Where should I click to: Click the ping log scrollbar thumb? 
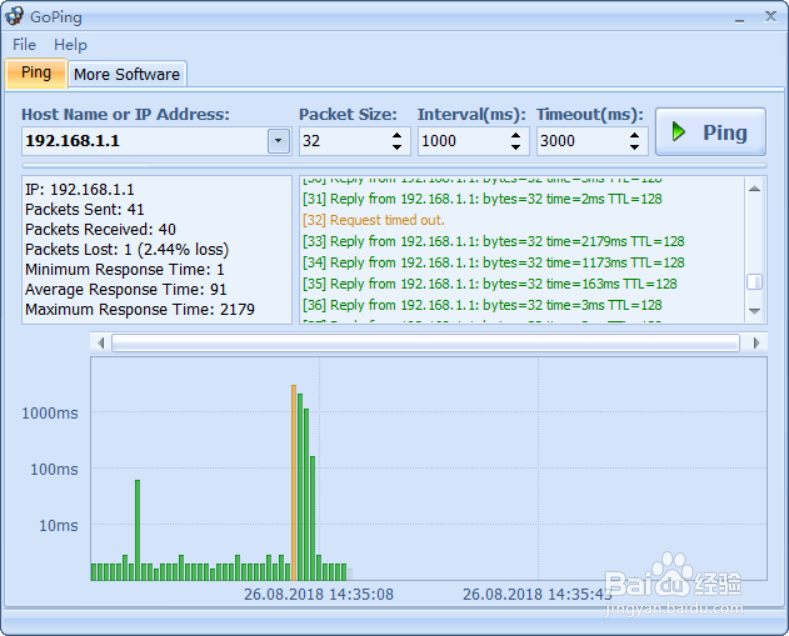pyautogui.click(x=754, y=282)
